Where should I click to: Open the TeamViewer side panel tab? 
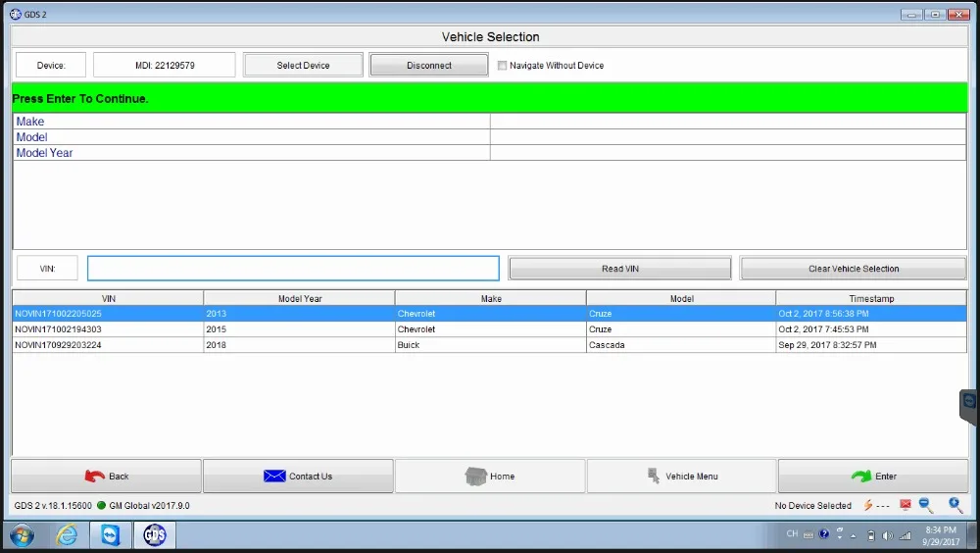click(969, 407)
